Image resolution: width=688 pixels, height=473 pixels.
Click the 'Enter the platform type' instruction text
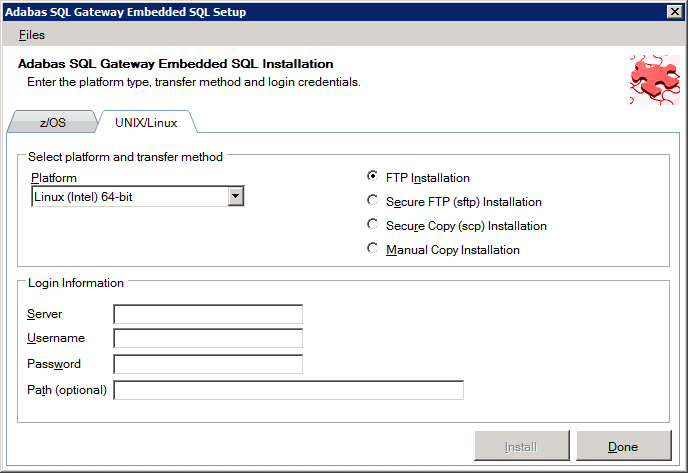pyautogui.click(x=194, y=82)
